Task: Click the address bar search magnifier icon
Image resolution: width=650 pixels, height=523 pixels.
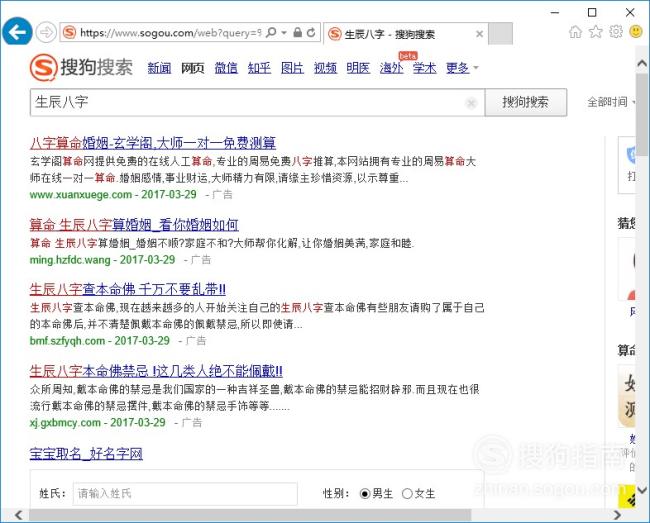Action: [x=271, y=32]
